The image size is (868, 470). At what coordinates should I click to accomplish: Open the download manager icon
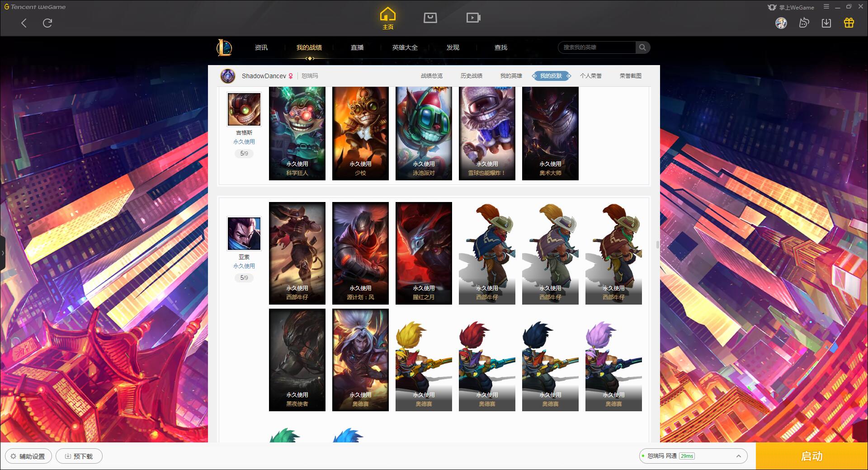[x=826, y=23]
